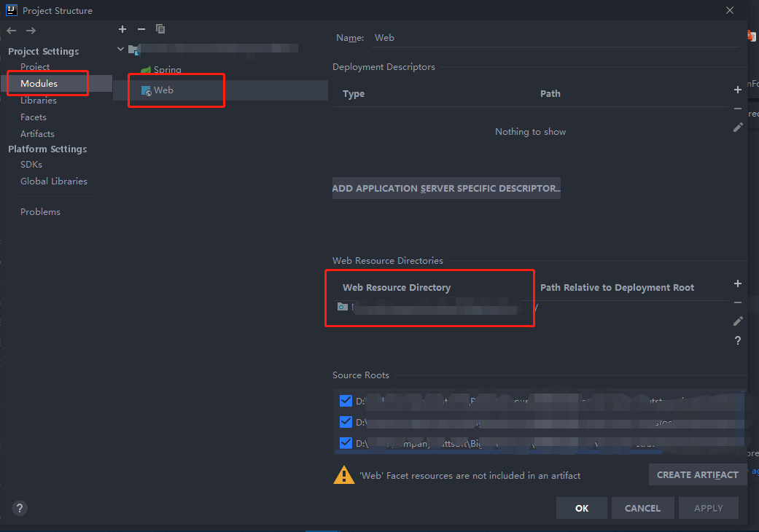Viewport: 759px width, 532px height.
Task: Click the Web facet icon in tree
Action: (x=146, y=90)
